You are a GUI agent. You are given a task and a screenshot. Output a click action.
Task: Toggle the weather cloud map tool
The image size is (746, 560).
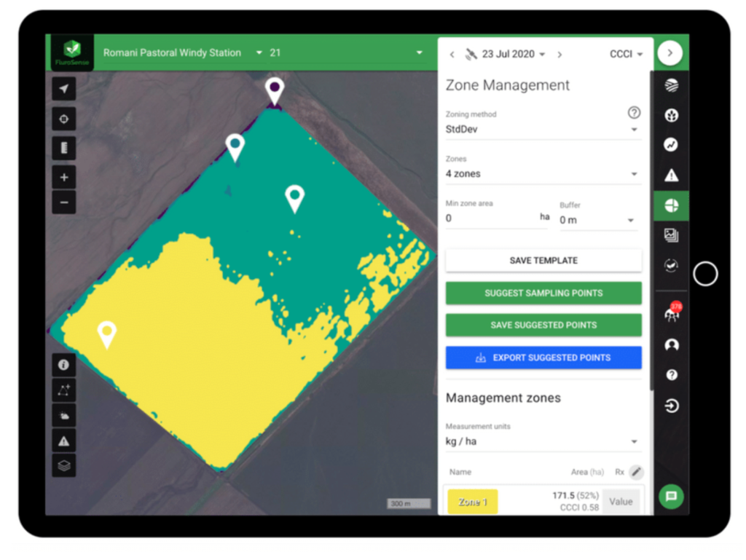point(64,416)
